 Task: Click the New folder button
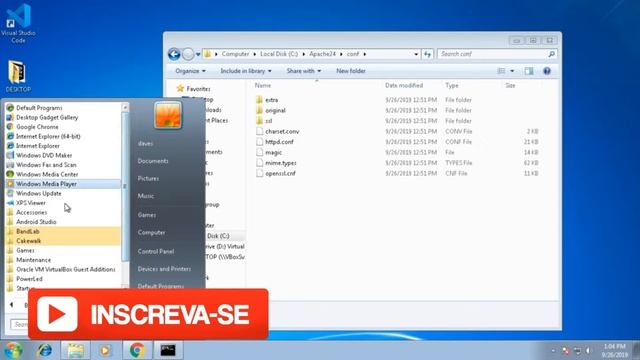pos(351,71)
